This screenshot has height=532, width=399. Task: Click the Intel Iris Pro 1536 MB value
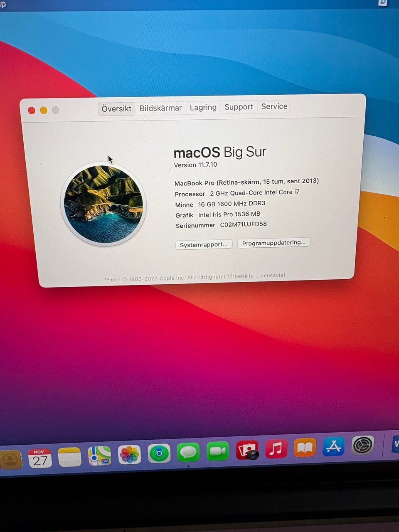[229, 214]
